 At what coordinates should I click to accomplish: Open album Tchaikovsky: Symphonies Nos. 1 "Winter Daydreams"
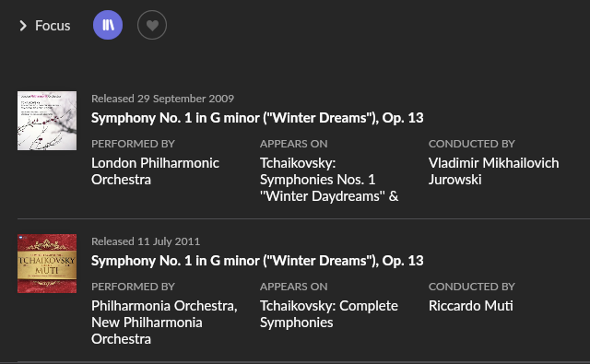click(329, 180)
